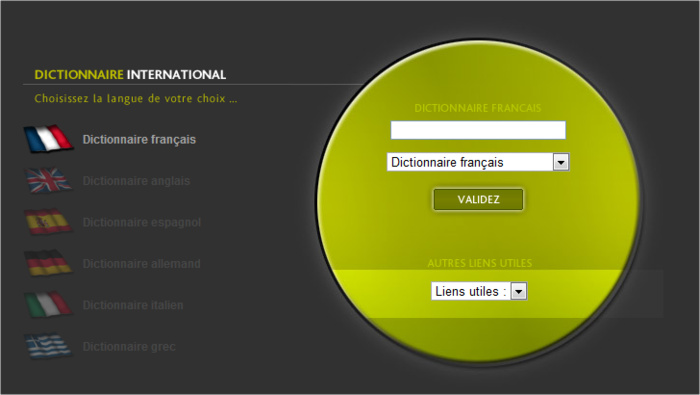
Task: Click the DICTIONNAIRE INTERNATIONAL title
Action: point(130,75)
